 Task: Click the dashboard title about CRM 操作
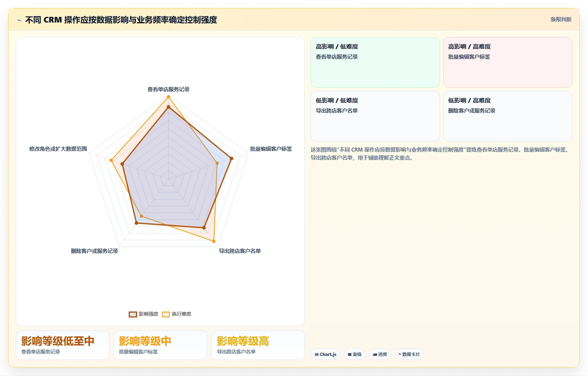click(121, 20)
